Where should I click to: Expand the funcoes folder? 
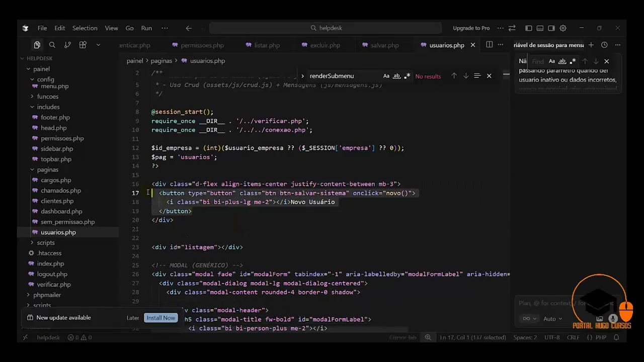click(x=48, y=97)
